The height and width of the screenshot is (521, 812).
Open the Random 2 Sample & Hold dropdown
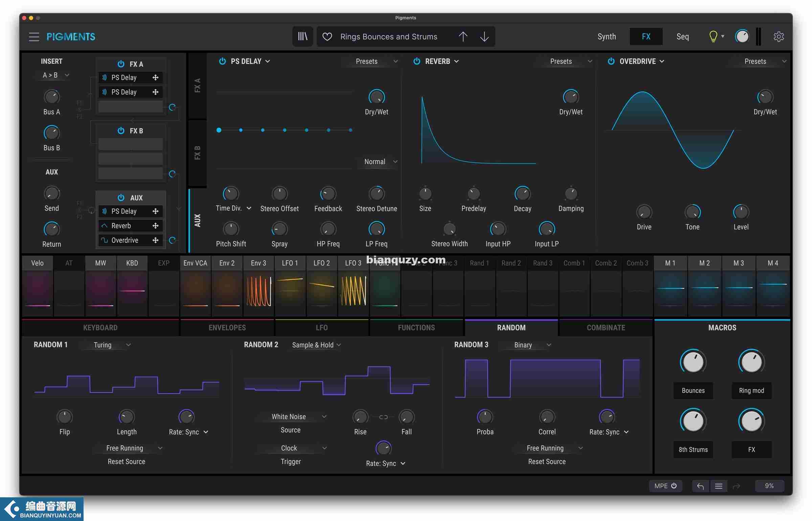pyautogui.click(x=316, y=345)
